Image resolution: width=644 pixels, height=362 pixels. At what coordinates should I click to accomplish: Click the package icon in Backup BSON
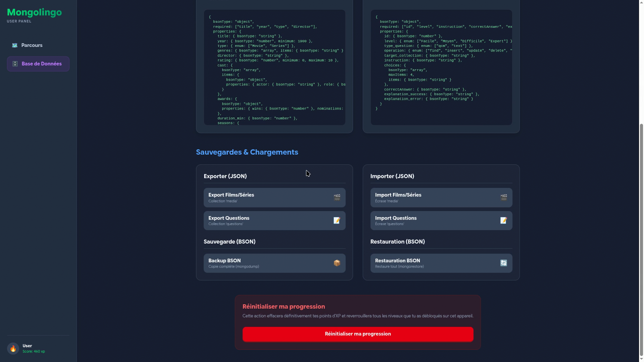337,263
